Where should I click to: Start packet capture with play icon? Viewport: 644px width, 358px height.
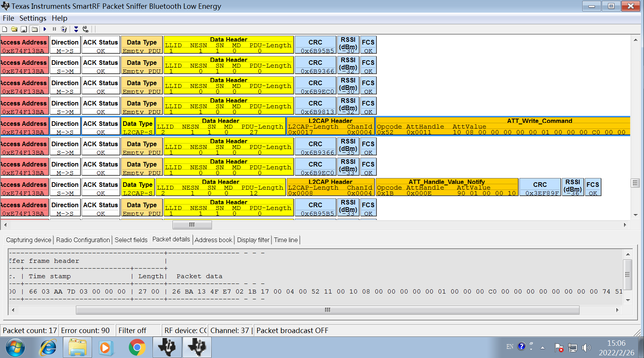click(x=45, y=29)
